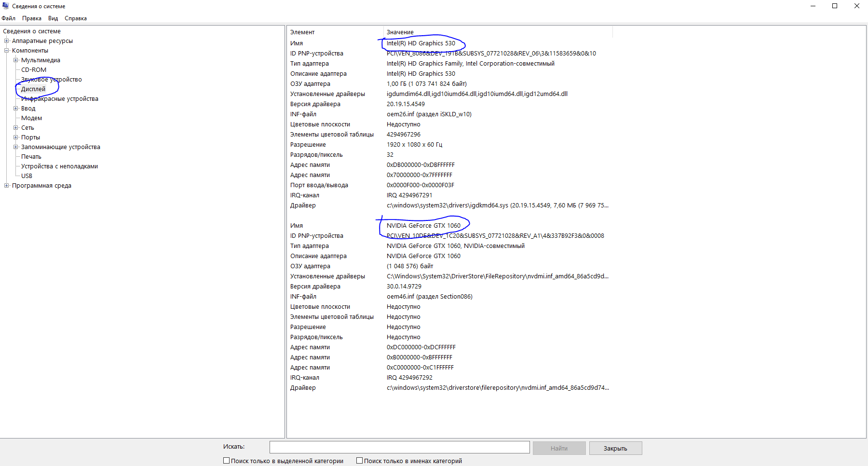
Task: Select the CD-ROM tree item
Action: [x=34, y=70]
